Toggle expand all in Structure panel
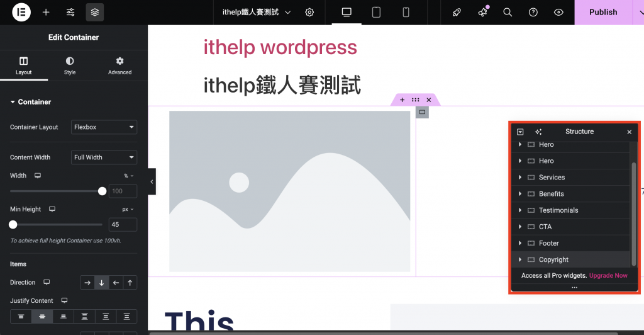The image size is (644, 335). point(520,132)
